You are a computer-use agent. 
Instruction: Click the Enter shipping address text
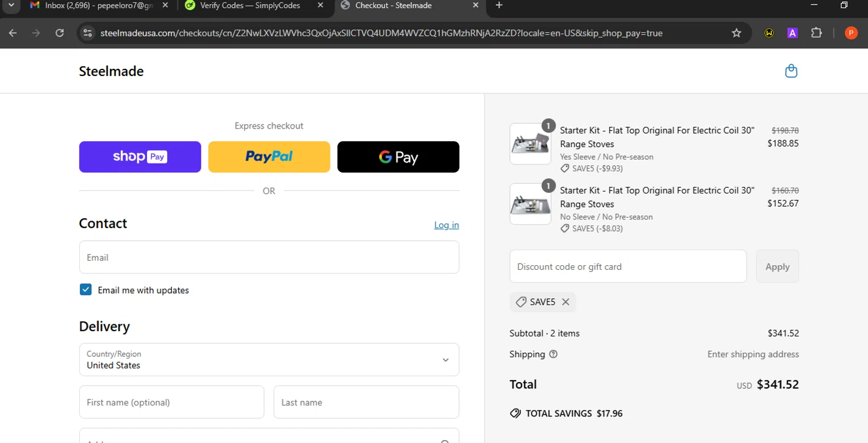click(x=753, y=354)
